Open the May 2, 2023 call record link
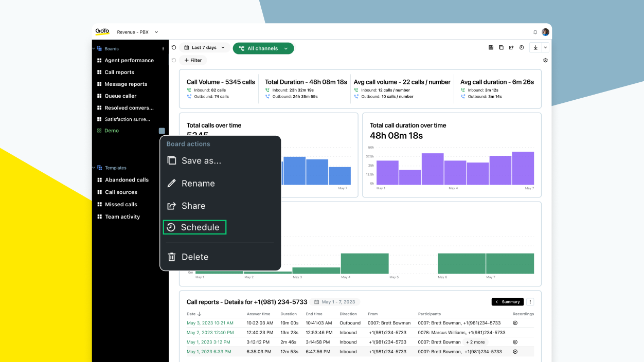This screenshot has width=644, height=362. tap(210, 332)
